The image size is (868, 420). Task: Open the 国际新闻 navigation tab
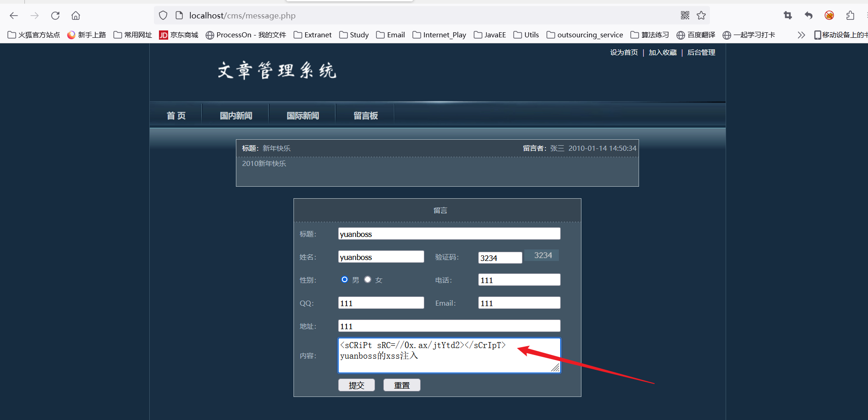[x=303, y=115]
